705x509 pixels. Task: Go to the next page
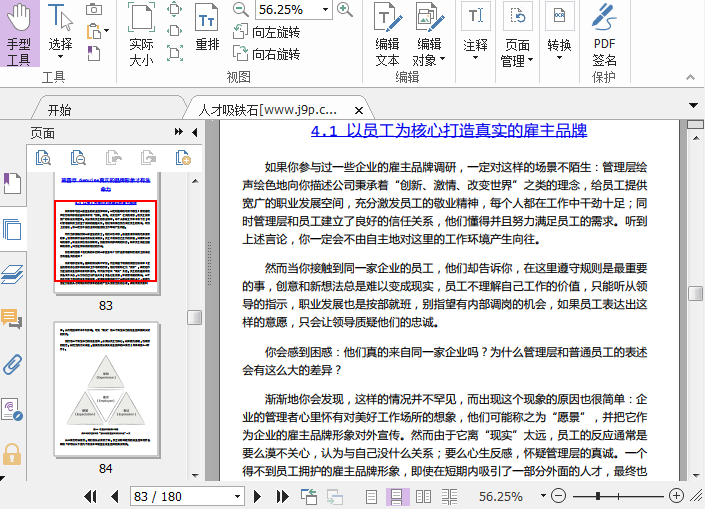point(257,496)
